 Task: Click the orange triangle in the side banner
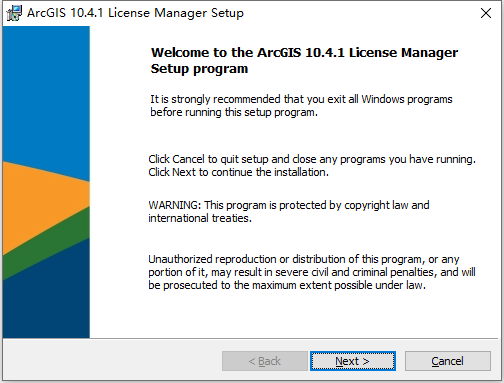pos(40,200)
